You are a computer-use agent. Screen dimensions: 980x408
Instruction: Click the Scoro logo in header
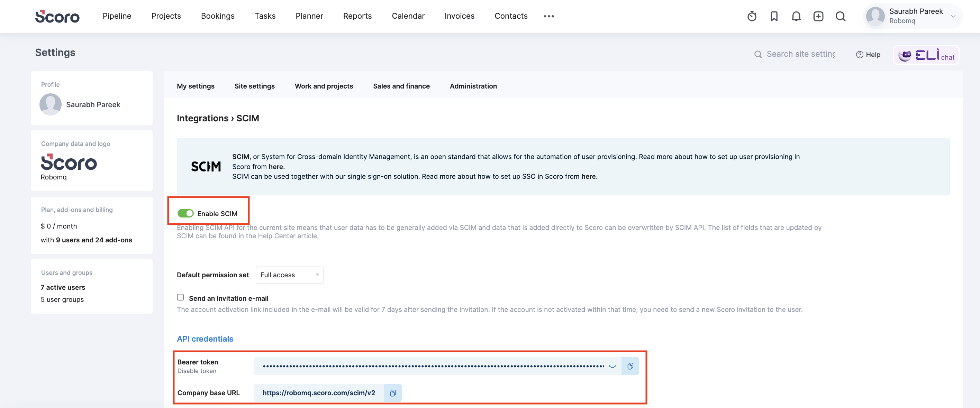[x=57, y=16]
